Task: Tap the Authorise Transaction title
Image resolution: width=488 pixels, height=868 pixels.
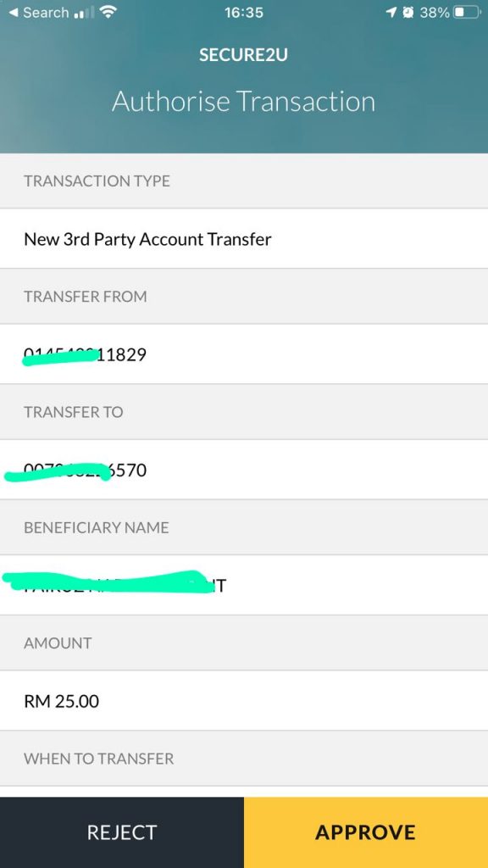Action: coord(244,101)
